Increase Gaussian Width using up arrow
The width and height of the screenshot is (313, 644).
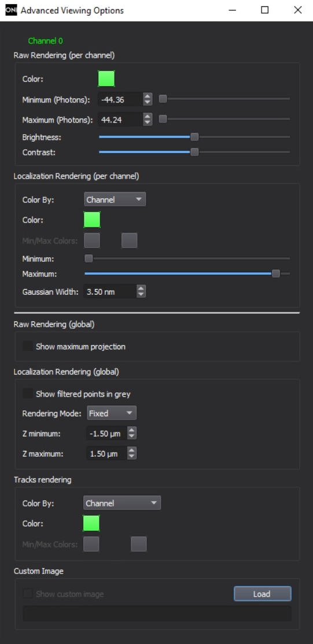141,288
